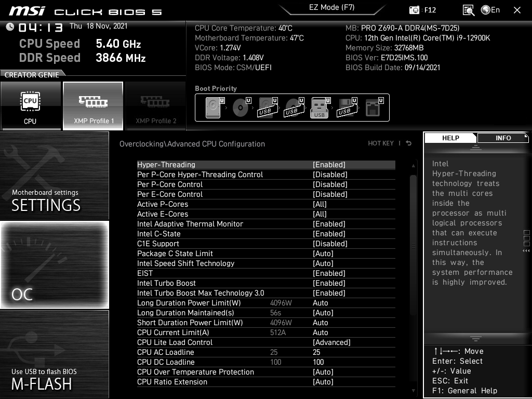The width and height of the screenshot is (532, 399).
Task: Edit CPU Current Limit(A) Auto field
Action: (x=320, y=332)
